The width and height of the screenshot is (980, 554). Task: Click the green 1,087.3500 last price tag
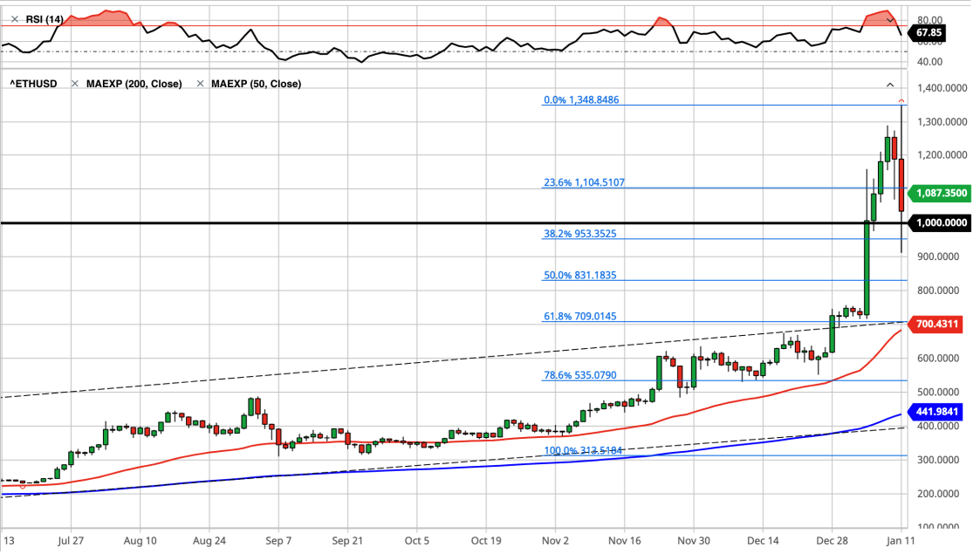[939, 193]
